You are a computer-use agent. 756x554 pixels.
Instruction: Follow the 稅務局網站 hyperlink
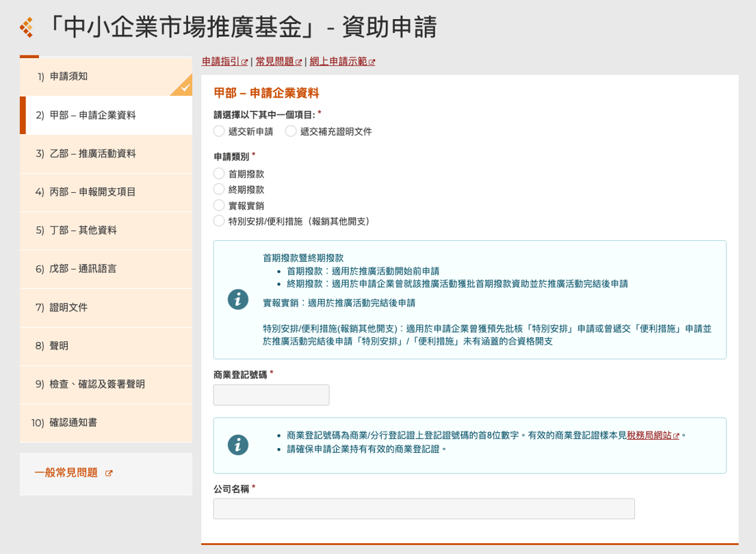[649, 436]
